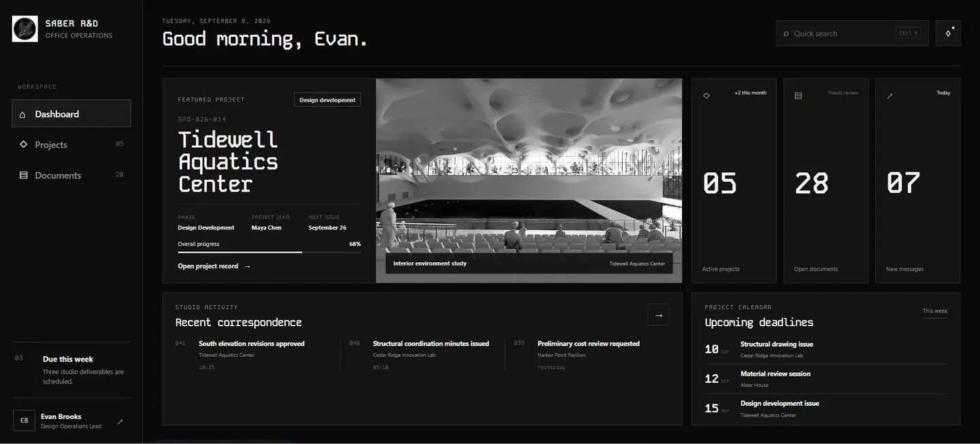Click the EB avatar initials box
The image size is (980, 444).
24,421
